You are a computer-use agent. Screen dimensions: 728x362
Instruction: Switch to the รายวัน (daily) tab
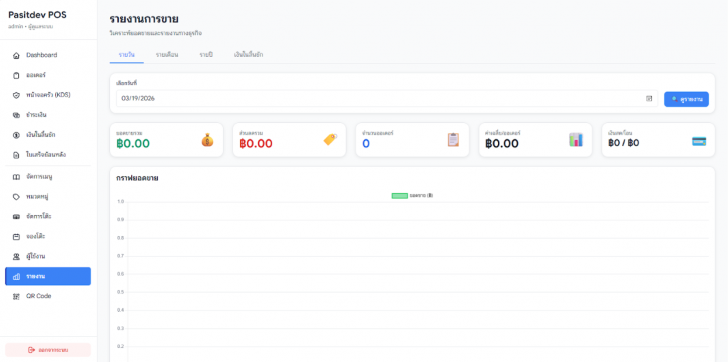click(x=126, y=55)
